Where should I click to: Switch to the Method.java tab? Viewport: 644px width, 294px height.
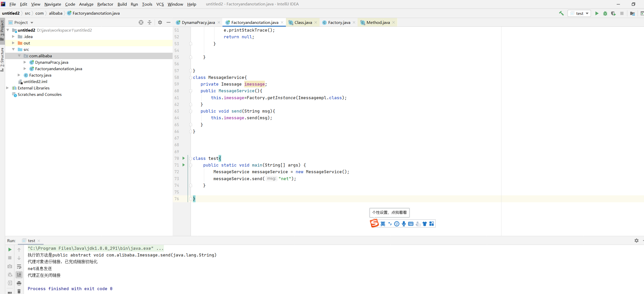[x=378, y=22]
